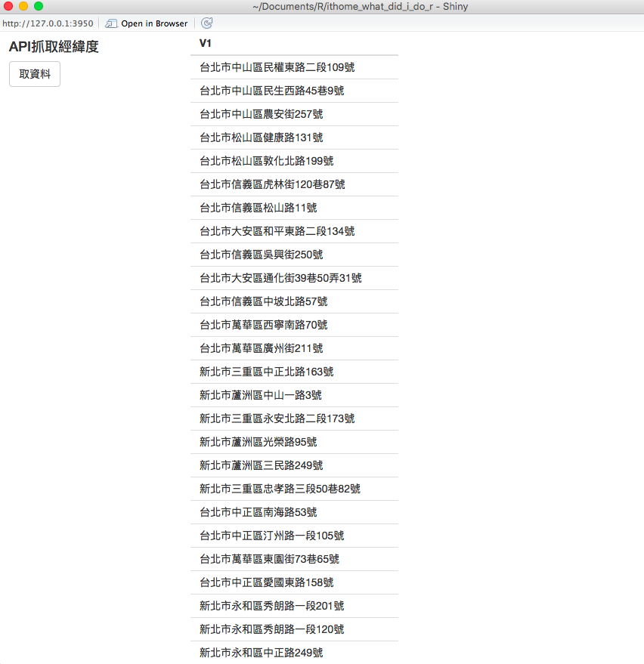644x664 pixels.
Task: Select row 台北市信義區吳興街250號
Action: pos(295,255)
